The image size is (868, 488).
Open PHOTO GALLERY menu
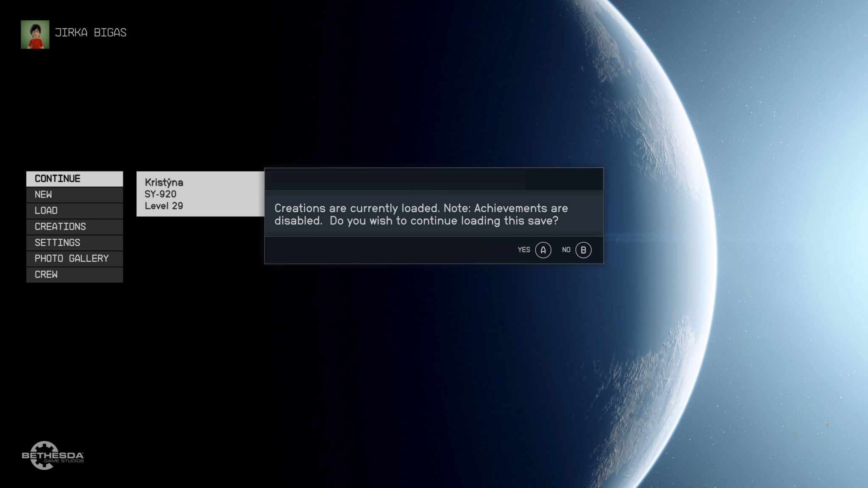tap(72, 258)
